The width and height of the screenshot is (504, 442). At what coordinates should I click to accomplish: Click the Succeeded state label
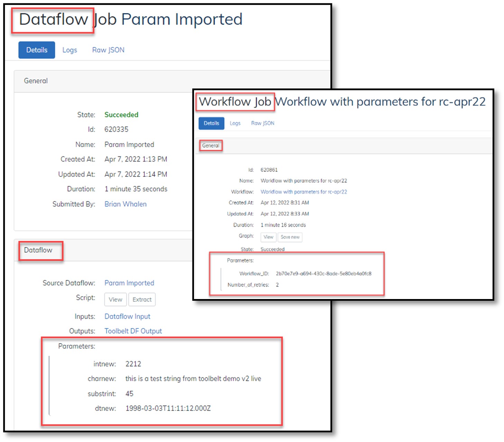coord(121,115)
